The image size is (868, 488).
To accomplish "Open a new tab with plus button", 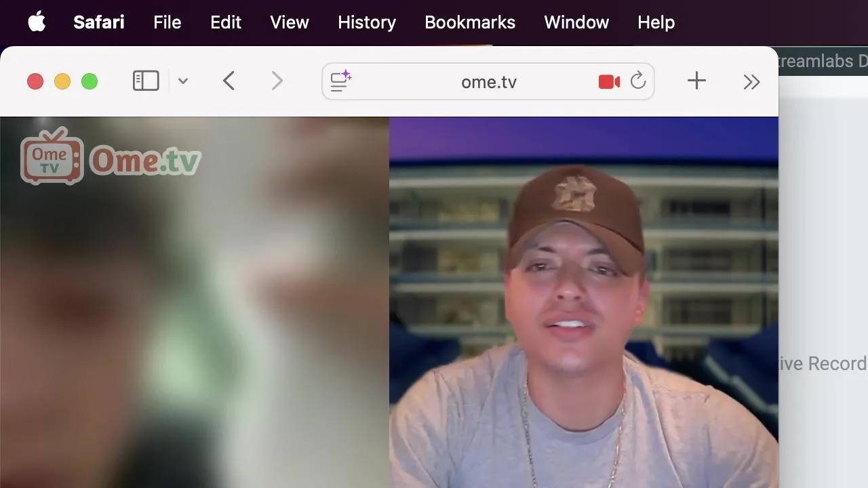I will tap(696, 81).
